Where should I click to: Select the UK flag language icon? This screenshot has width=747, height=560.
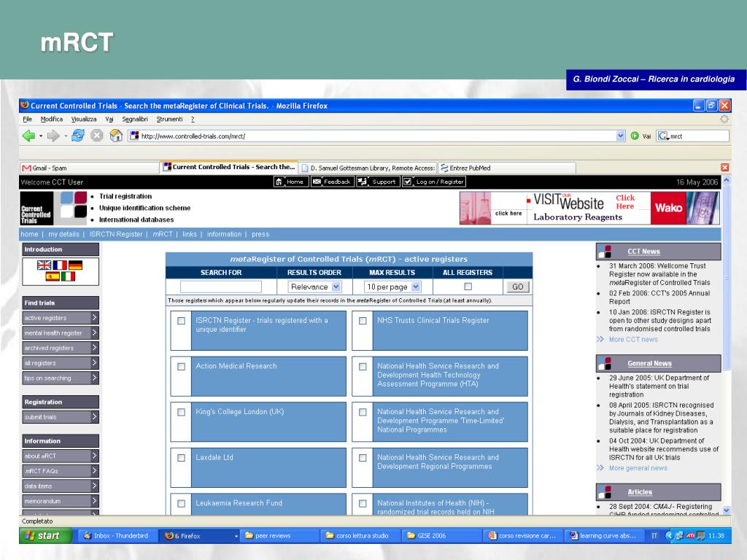coord(44,265)
